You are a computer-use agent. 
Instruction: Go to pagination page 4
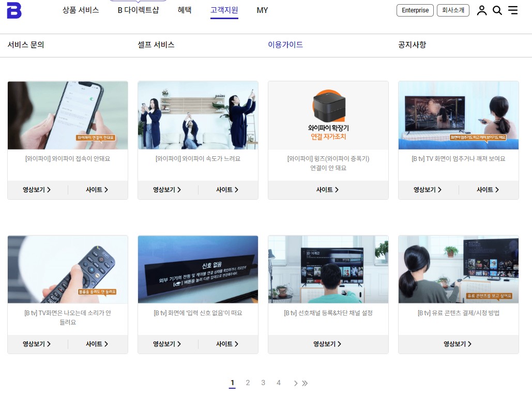tap(279, 383)
